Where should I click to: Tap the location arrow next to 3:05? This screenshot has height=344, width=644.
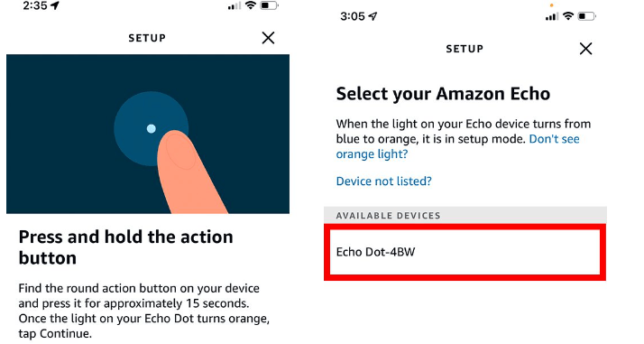click(373, 16)
